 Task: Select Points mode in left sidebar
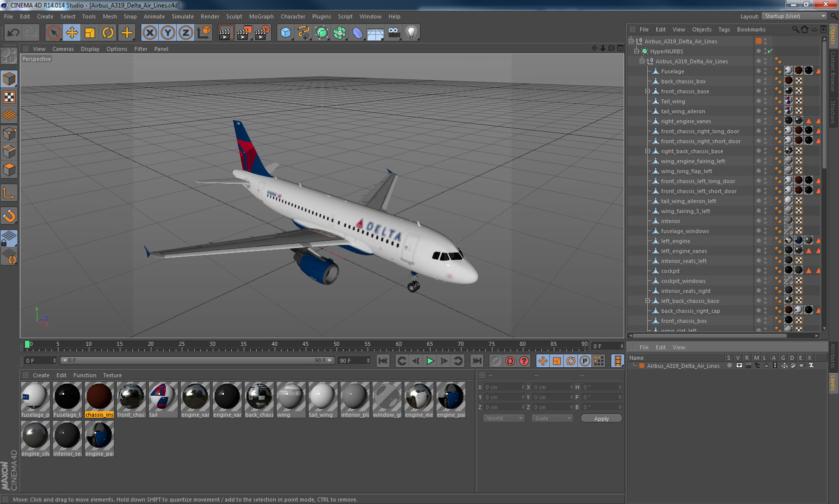tap(9, 134)
